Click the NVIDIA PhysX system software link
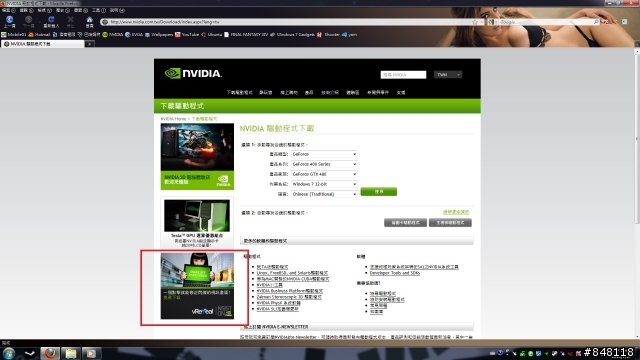The height and width of the screenshot is (360, 640). coord(278,303)
